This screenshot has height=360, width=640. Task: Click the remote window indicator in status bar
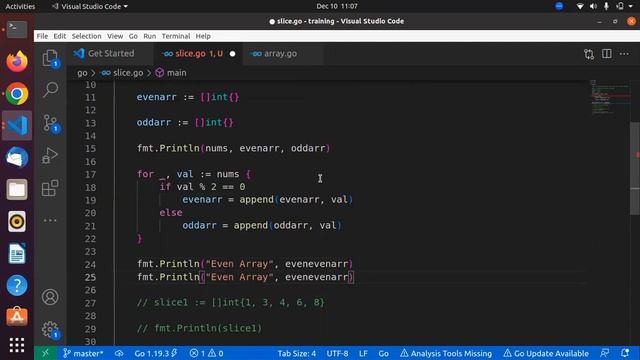coord(45,353)
